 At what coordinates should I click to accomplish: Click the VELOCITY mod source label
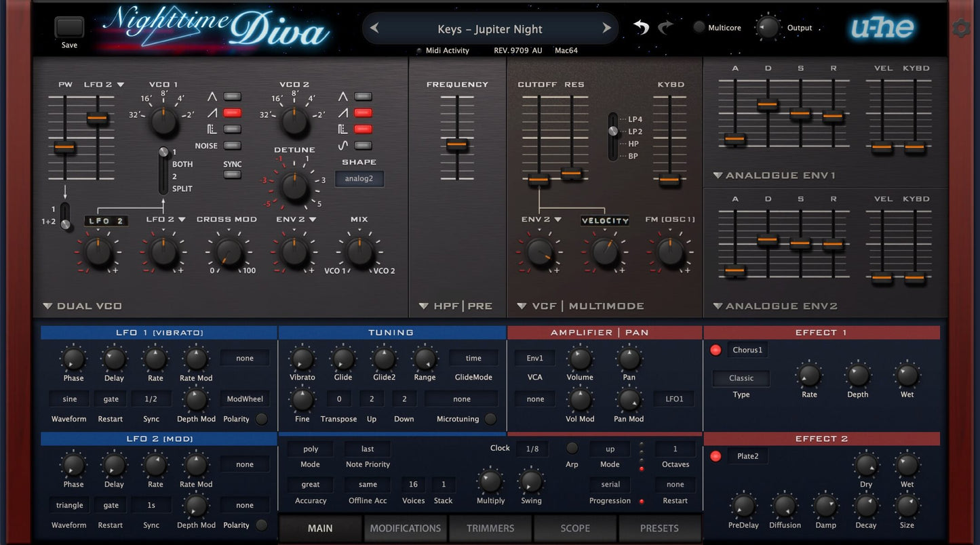(605, 221)
